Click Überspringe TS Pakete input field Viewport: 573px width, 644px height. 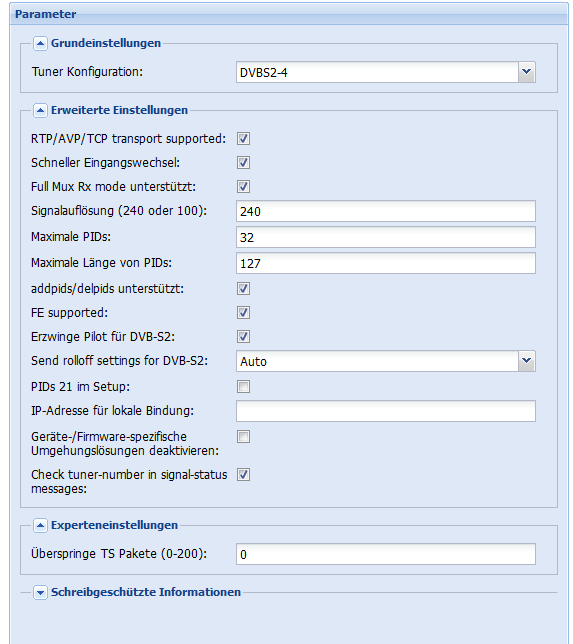pos(386,554)
